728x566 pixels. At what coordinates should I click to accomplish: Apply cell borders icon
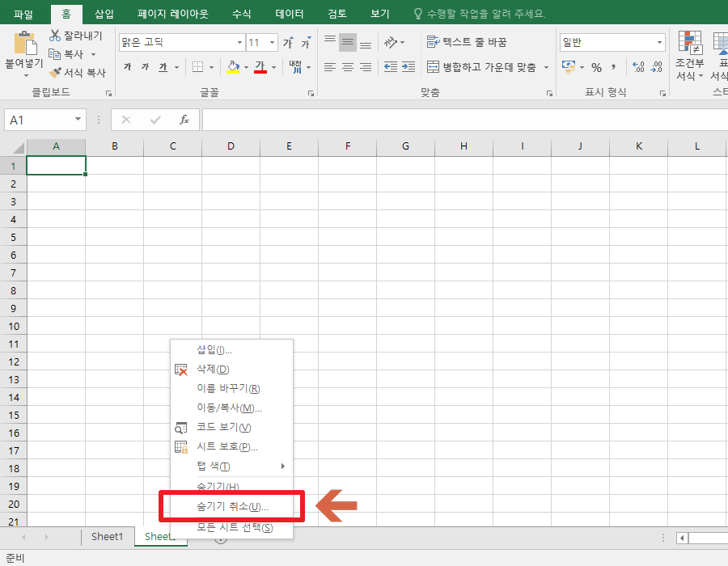click(198, 67)
